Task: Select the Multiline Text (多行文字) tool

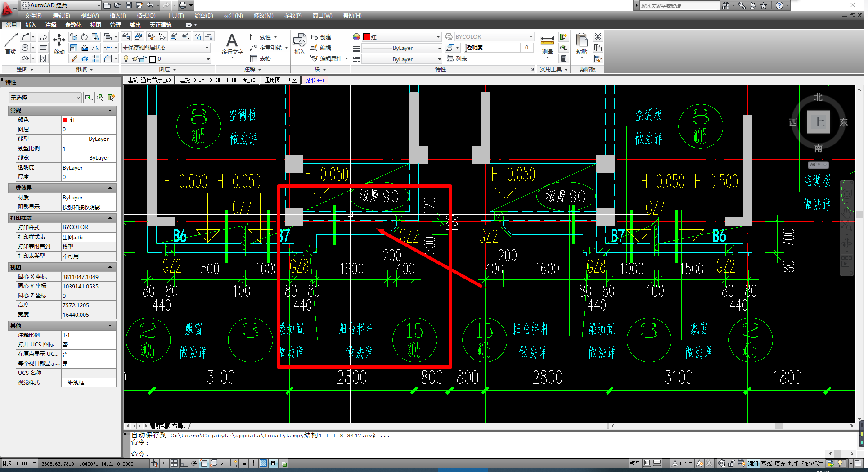Action: (232, 44)
